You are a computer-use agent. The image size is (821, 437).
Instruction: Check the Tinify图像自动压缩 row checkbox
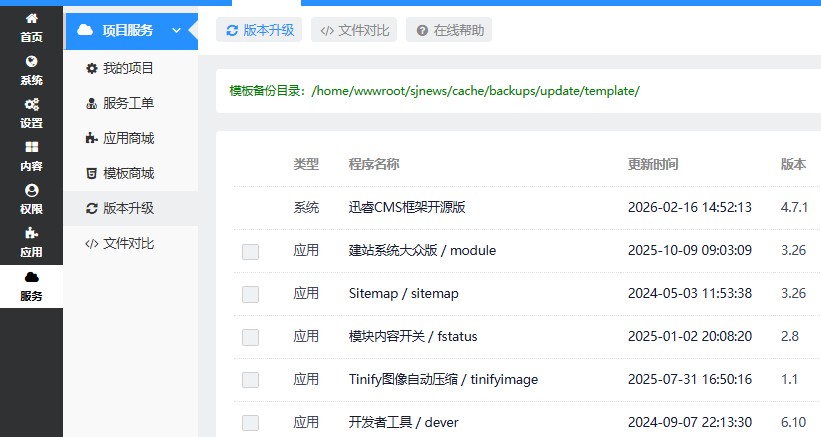click(250, 380)
